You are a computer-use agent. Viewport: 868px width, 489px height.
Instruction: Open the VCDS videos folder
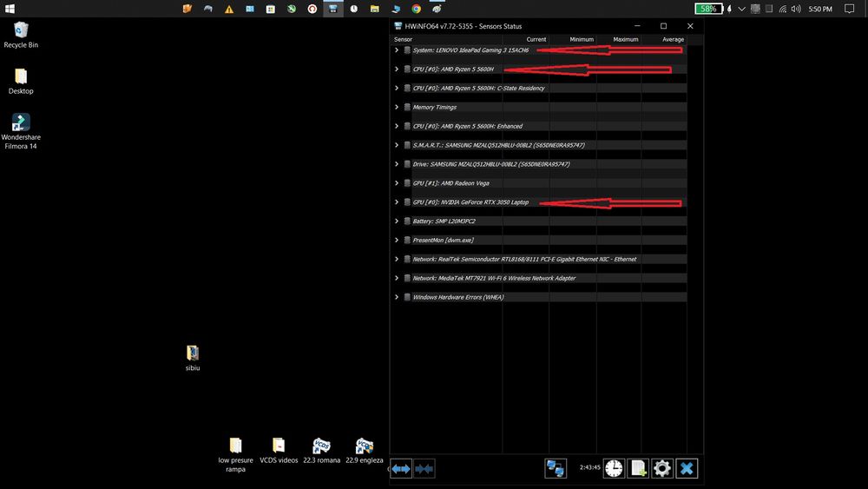[x=279, y=450]
